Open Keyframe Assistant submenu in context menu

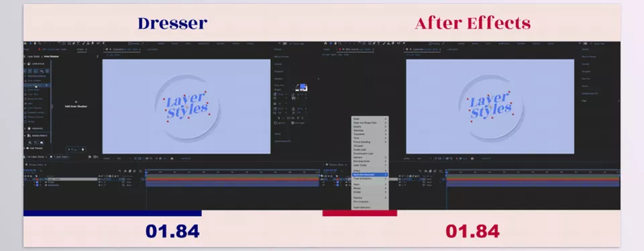click(x=370, y=174)
